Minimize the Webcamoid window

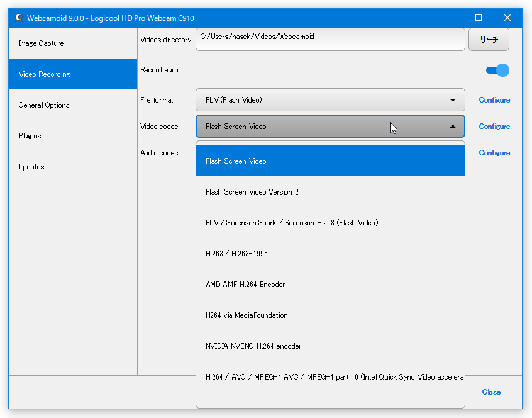[450, 18]
